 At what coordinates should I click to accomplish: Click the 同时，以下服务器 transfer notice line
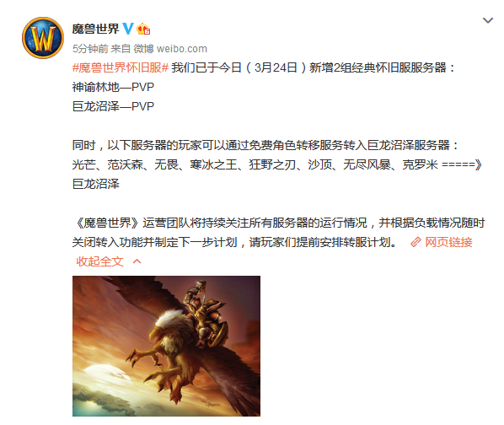coord(265,145)
